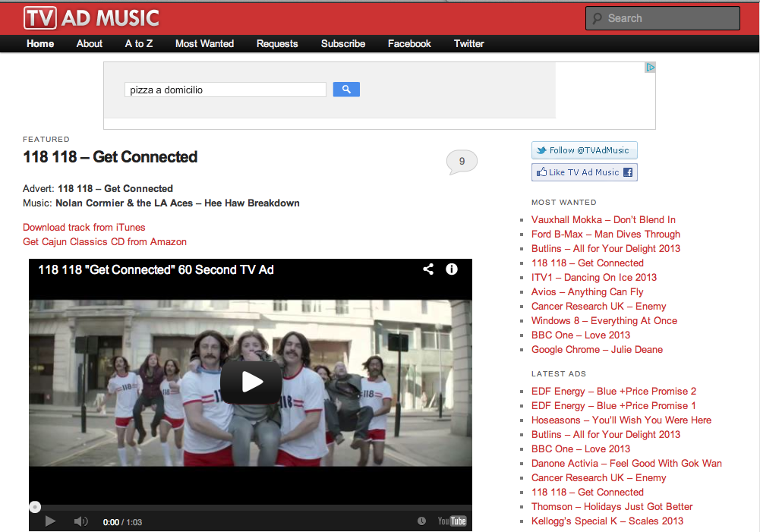Image resolution: width=760 pixels, height=532 pixels.
Task: Click the comment bubble showing 9
Action: [461, 160]
